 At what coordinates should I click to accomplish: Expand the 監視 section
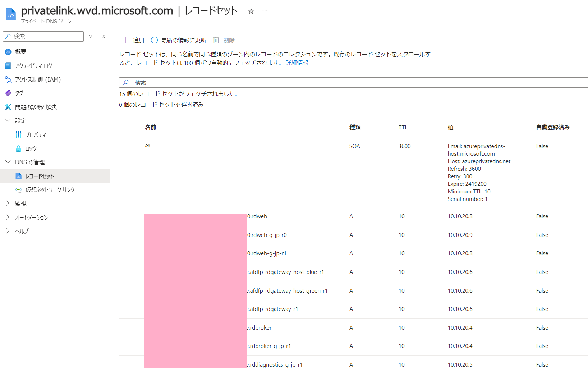click(x=8, y=203)
